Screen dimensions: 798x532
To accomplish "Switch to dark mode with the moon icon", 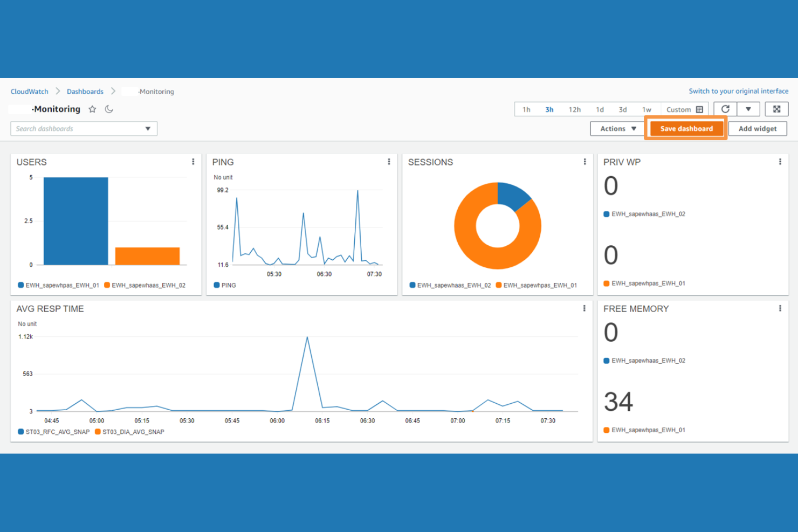I will 109,109.
